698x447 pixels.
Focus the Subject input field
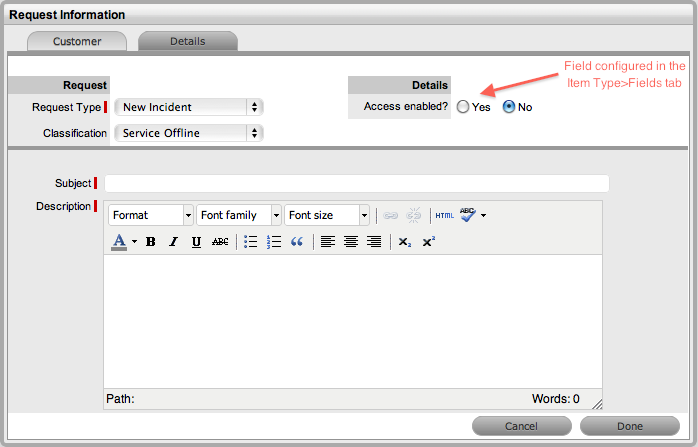click(x=357, y=183)
